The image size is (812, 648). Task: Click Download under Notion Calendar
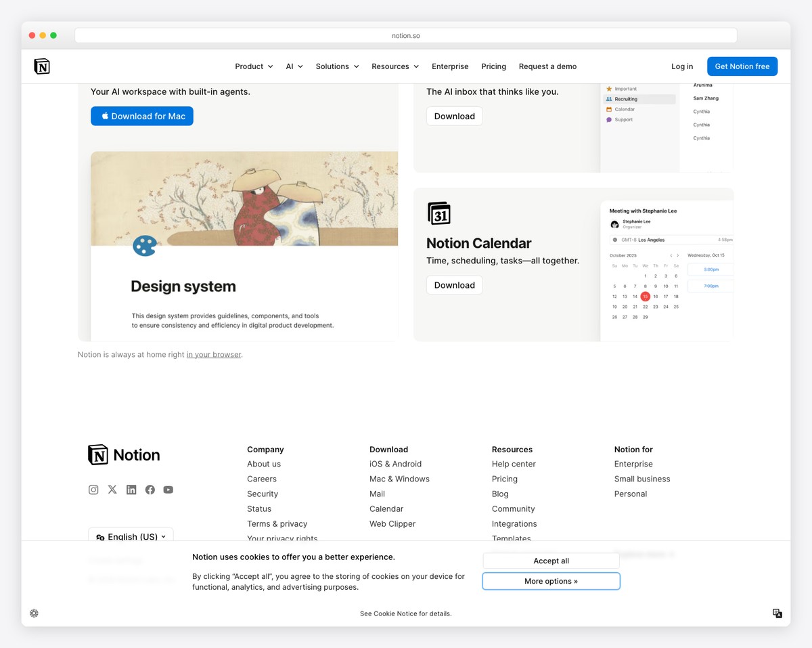click(x=454, y=284)
